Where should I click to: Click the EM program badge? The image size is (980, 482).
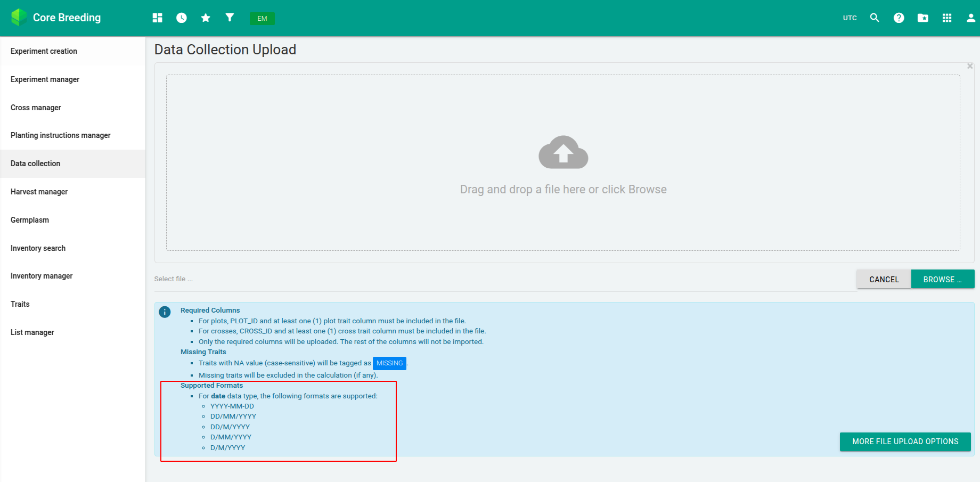click(x=262, y=19)
